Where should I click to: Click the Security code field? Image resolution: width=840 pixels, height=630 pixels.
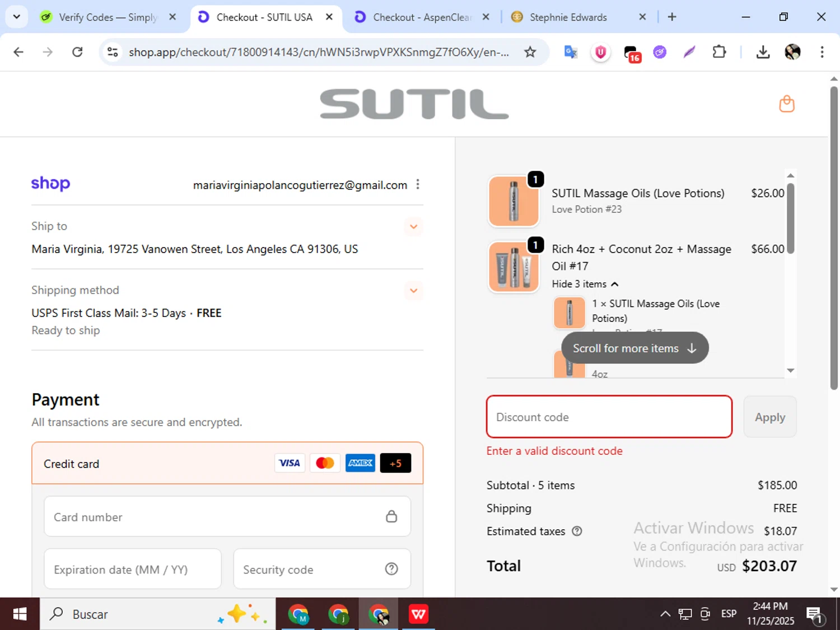(x=322, y=569)
